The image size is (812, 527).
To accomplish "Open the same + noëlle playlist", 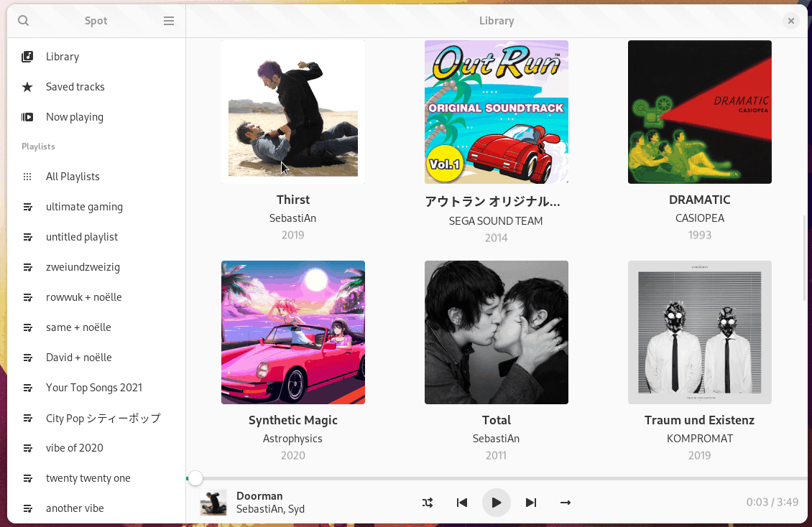I will click(x=96, y=327).
